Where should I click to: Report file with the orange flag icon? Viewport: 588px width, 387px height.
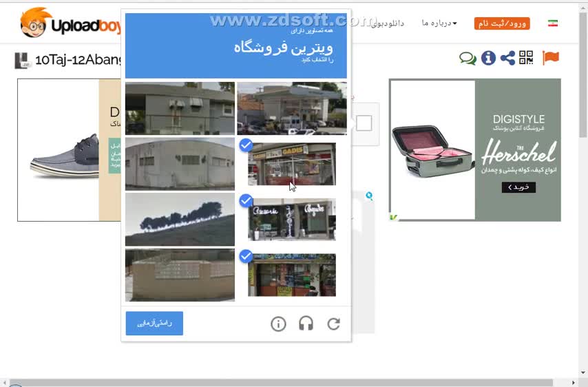(x=551, y=58)
